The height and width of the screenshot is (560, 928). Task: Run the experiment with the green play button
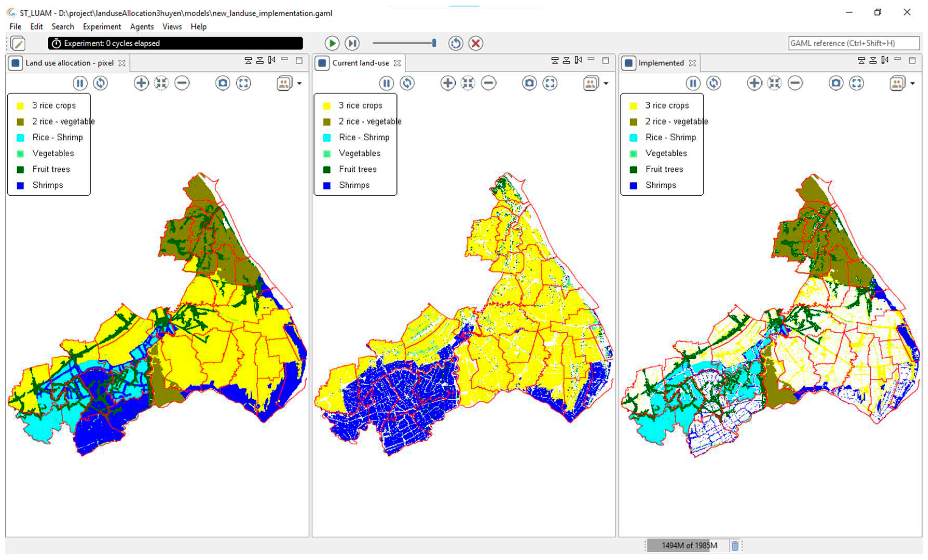pos(332,43)
